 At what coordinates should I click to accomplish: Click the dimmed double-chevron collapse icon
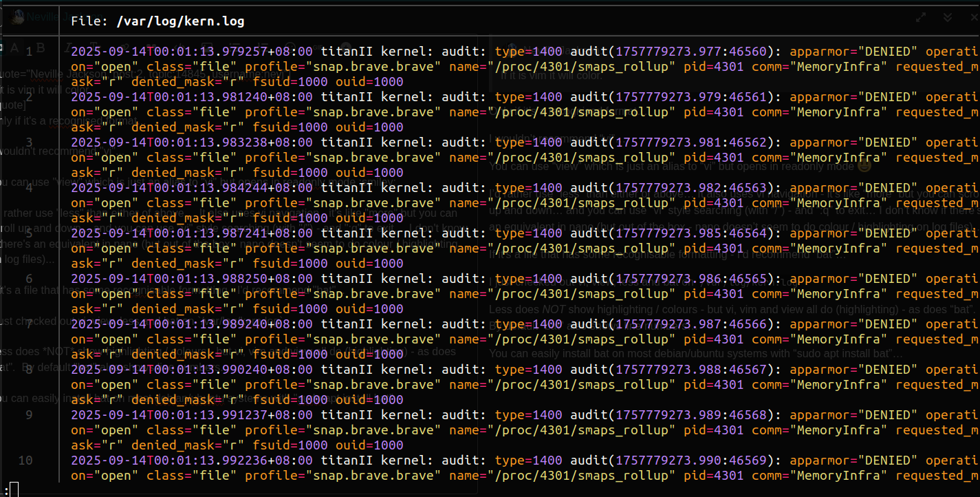click(x=948, y=17)
